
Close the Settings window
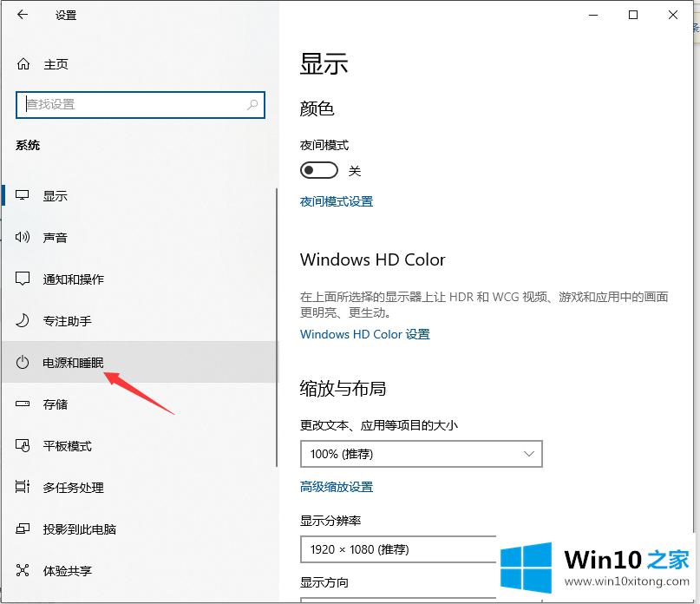click(x=673, y=15)
